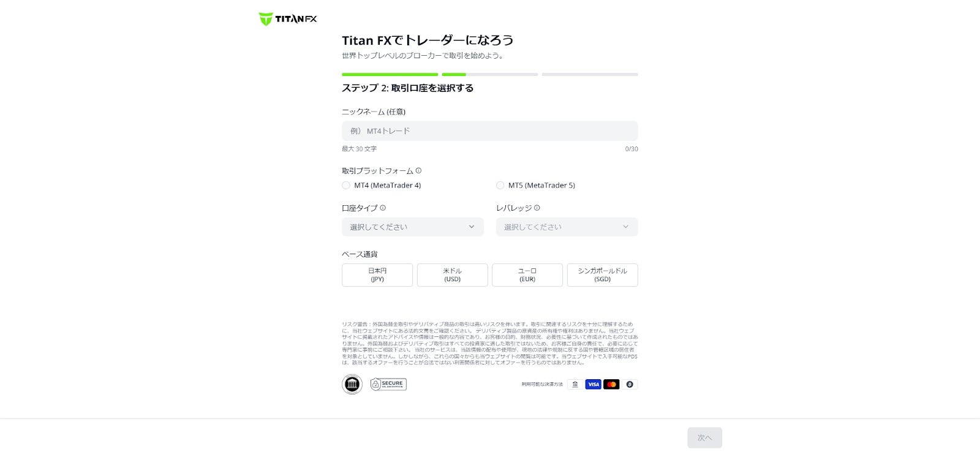Click the trading platform info icon
The image size is (980, 465).
point(419,171)
